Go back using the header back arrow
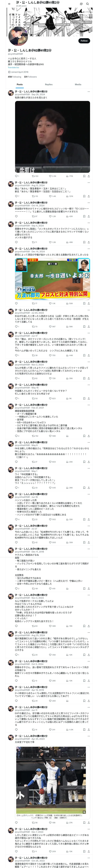This screenshot has height=868, width=98. 9,4
